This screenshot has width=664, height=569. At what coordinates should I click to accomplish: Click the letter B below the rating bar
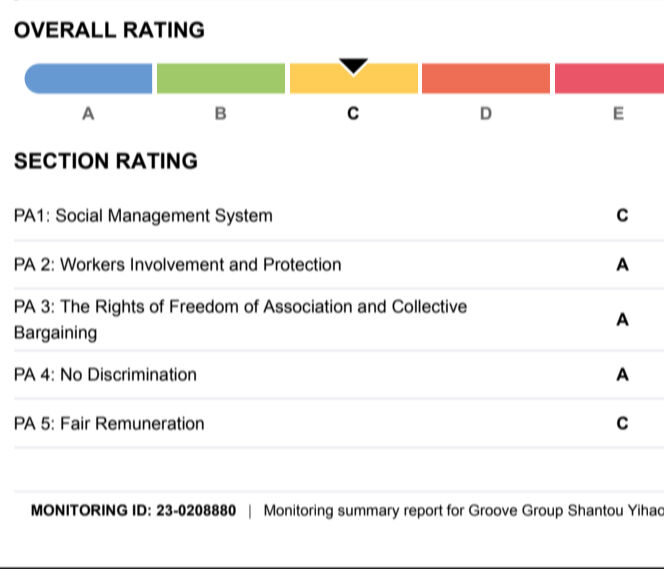(221, 114)
